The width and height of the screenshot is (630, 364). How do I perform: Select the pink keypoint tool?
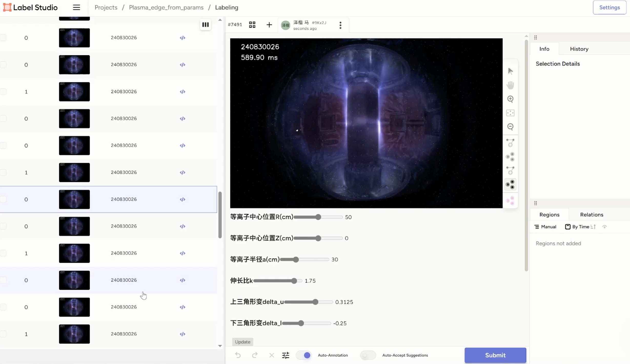(x=510, y=201)
